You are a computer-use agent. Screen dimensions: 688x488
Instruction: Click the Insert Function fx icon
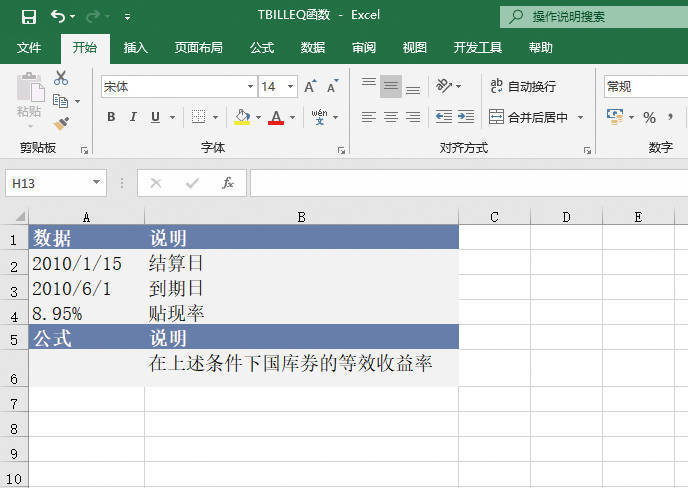[x=228, y=183]
